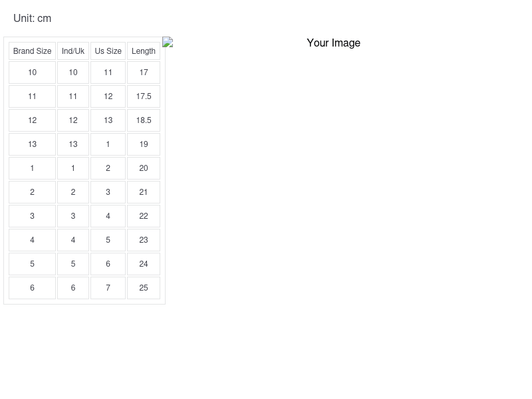The width and height of the screenshot is (532, 399).
Task: Select the 17.5 length cell
Action: [x=144, y=96]
